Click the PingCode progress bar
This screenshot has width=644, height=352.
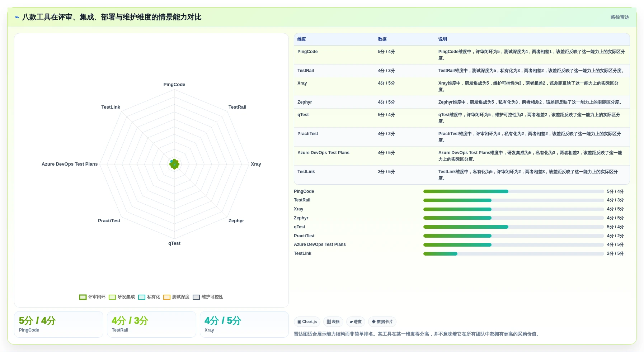tap(513, 191)
